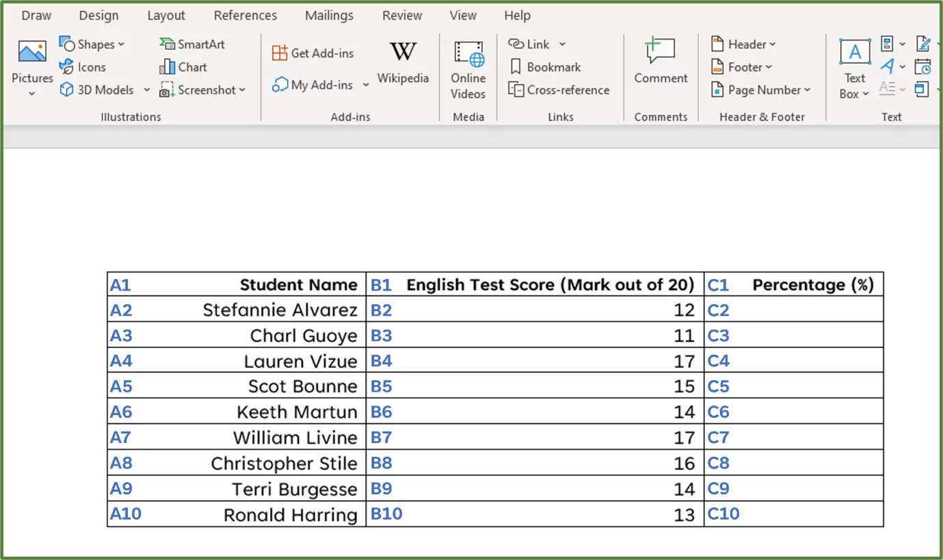Insert a Picture from the ribbon
This screenshot has height=560, width=943.
31,66
